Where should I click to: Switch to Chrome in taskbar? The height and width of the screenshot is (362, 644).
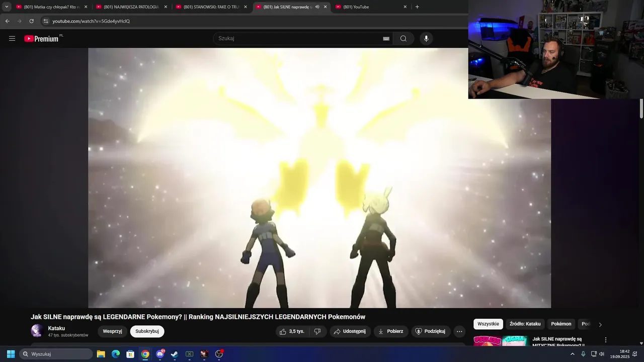[x=145, y=354]
